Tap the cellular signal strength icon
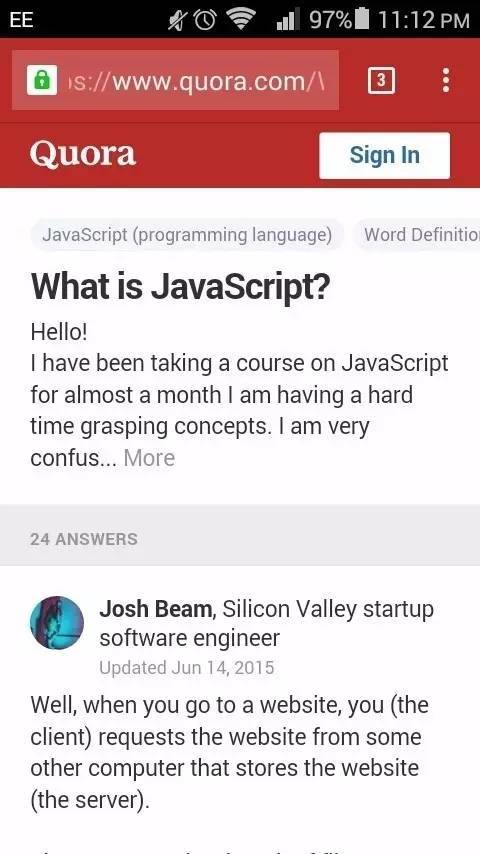The height and width of the screenshot is (854, 480). pos(288,20)
